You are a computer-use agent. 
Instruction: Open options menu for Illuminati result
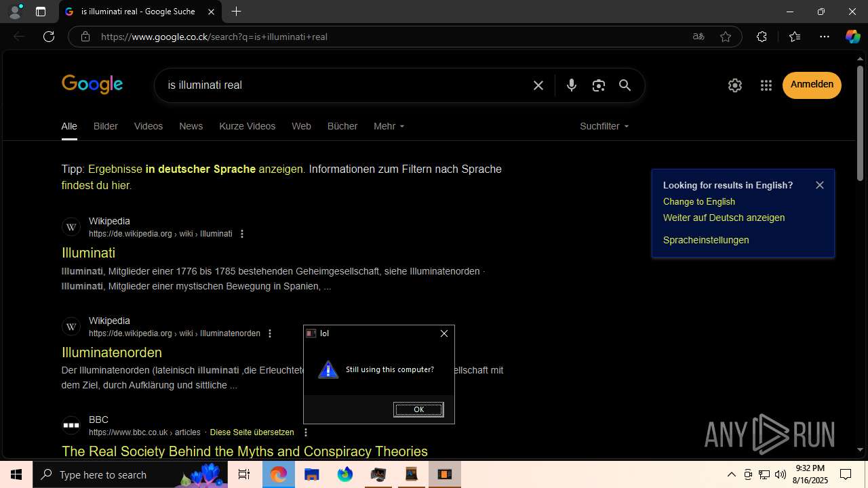[242, 234]
